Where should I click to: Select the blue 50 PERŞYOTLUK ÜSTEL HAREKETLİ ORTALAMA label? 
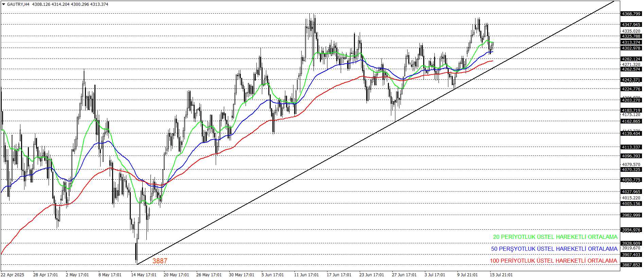554,249
